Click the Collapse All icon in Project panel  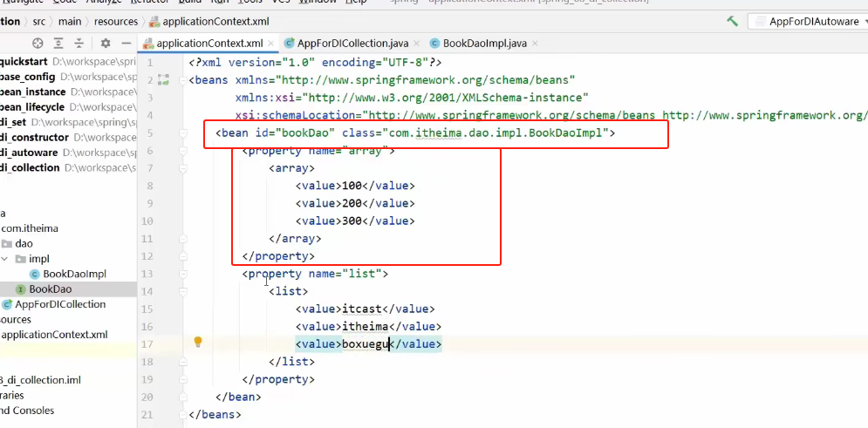[x=79, y=43]
